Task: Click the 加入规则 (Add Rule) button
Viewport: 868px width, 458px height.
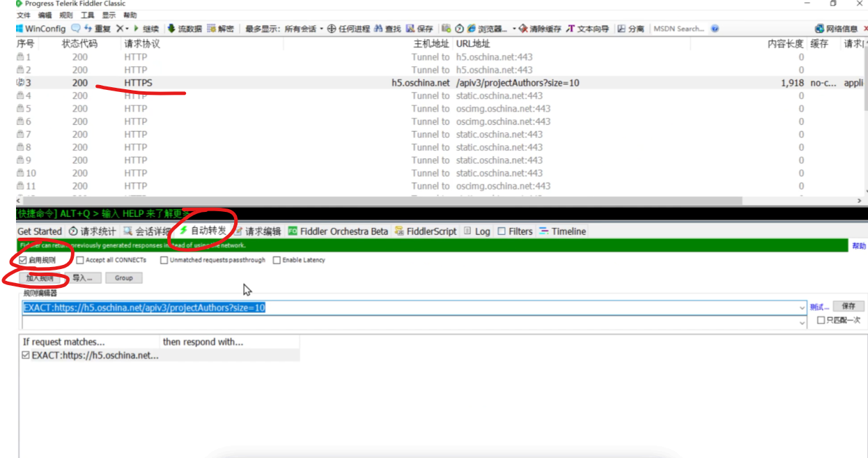Action: (40, 277)
